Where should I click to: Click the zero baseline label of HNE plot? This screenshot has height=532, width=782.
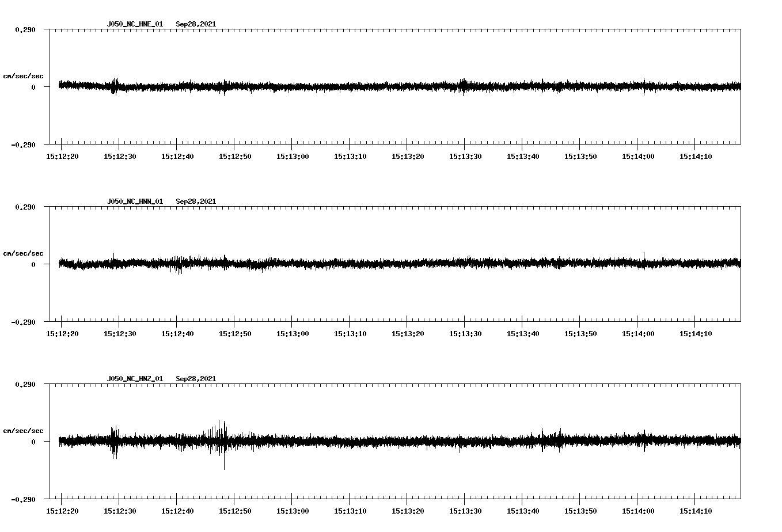(33, 88)
